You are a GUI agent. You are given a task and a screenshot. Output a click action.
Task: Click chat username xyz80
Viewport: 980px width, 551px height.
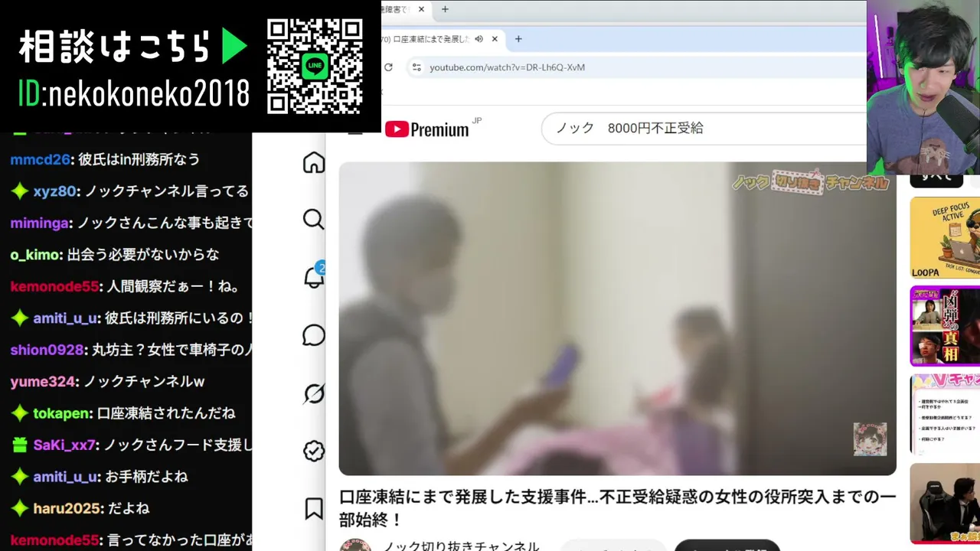[55, 191]
